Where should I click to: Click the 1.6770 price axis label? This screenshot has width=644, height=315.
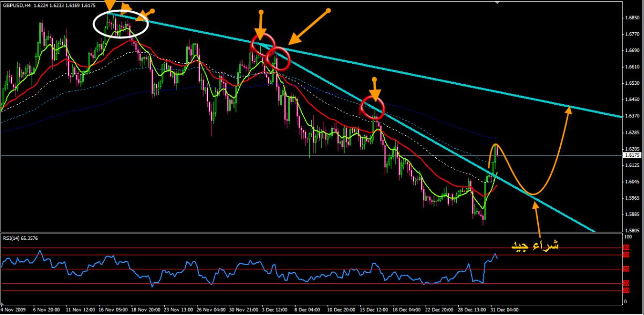pyautogui.click(x=632, y=34)
